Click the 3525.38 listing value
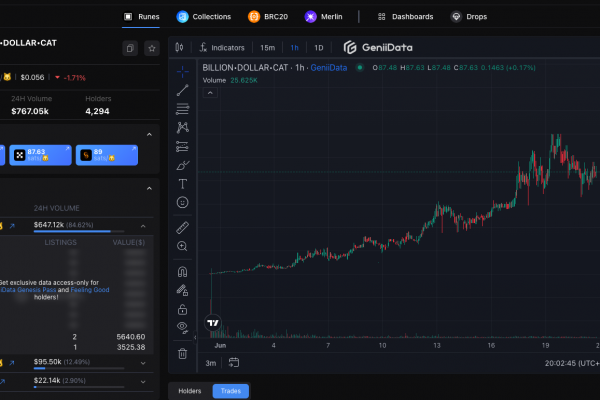The width and height of the screenshot is (600, 400). pos(131,347)
